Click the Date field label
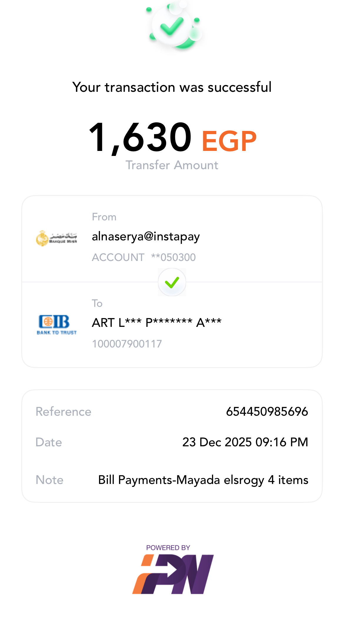This screenshot has width=344, height=644. click(49, 442)
